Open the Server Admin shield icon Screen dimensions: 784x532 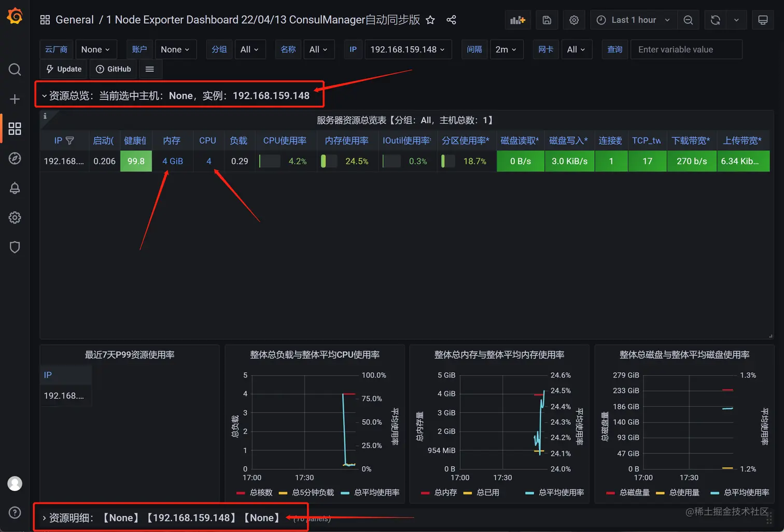(x=15, y=247)
